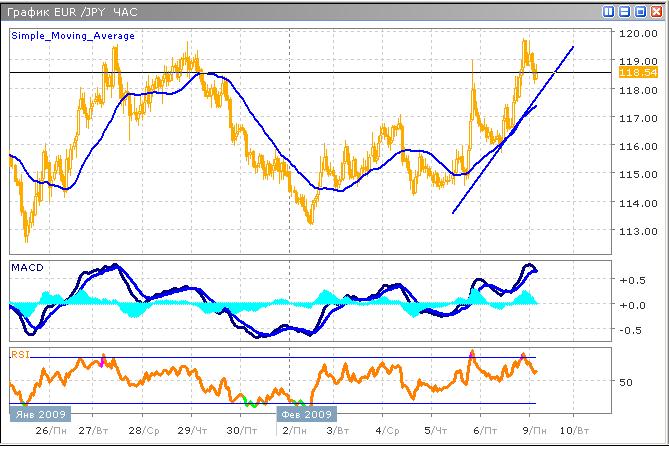Click the MACD +0.5 scale label
The width and height of the screenshot is (669, 452).
pos(634,281)
